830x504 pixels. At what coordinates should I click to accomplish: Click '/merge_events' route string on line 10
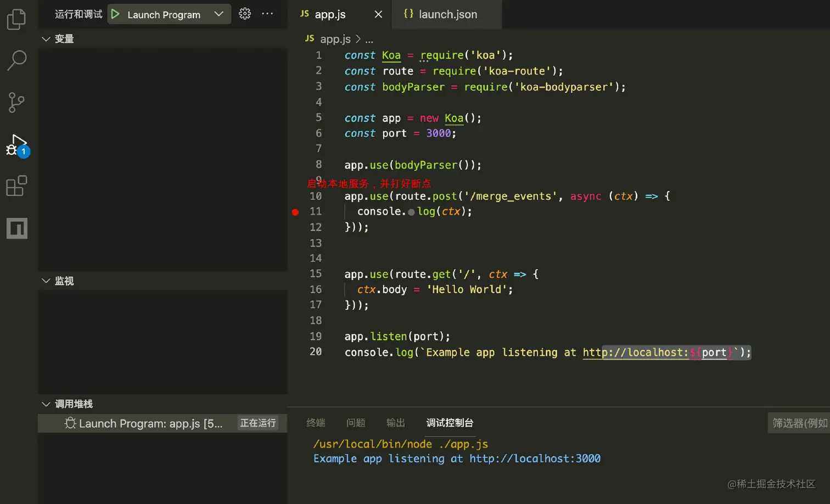pos(512,196)
